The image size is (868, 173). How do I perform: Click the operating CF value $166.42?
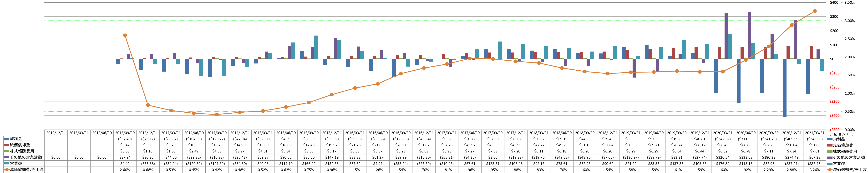tap(309, 164)
